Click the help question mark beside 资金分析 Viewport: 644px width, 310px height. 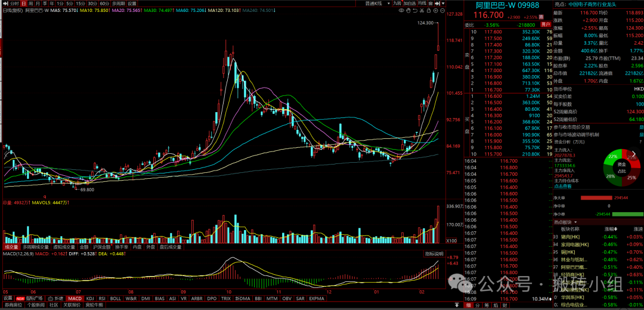click(x=641, y=142)
